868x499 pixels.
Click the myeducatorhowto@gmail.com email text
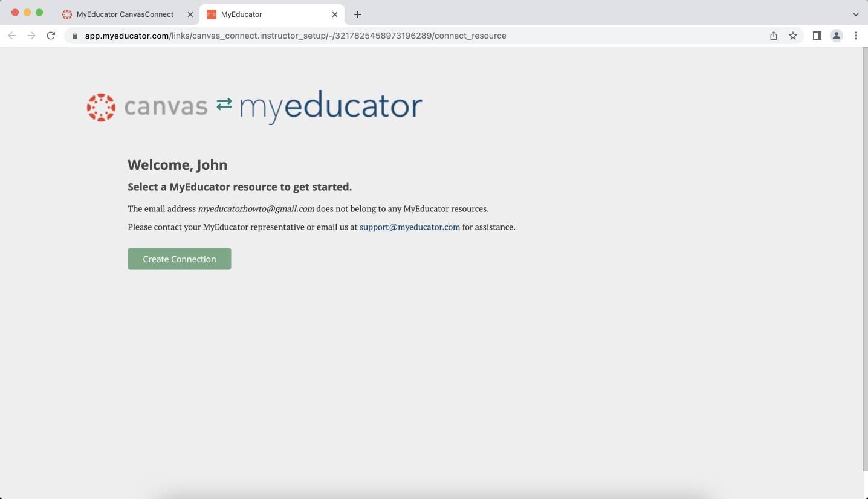(256, 209)
